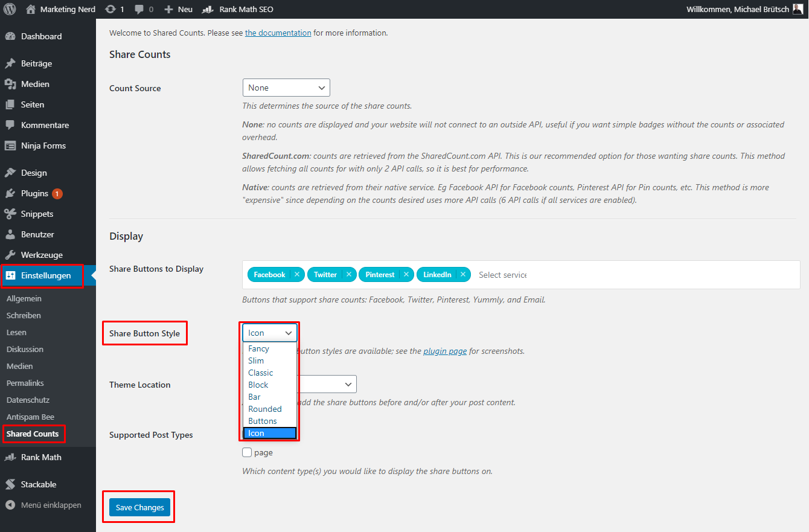
Task: Open the Count Source dropdown
Action: 286,88
